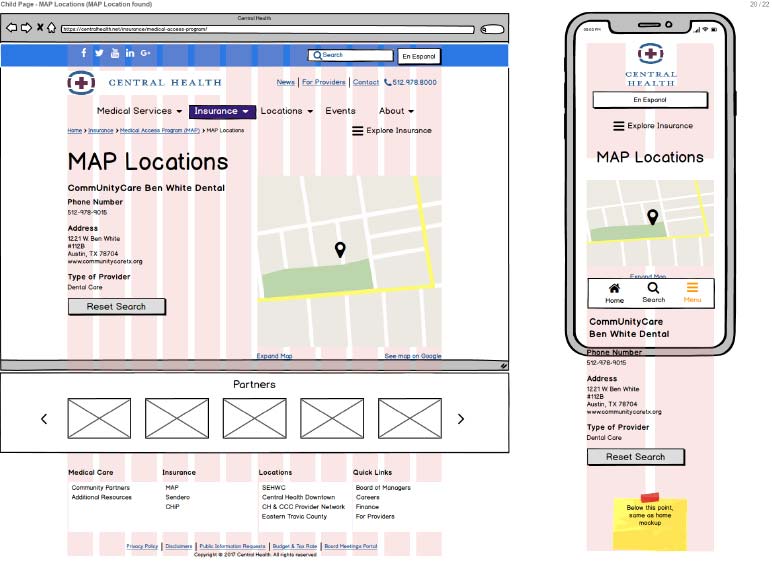Open the Facebook icon in blue bar
This screenshot has width=772, height=563.
(84, 53)
